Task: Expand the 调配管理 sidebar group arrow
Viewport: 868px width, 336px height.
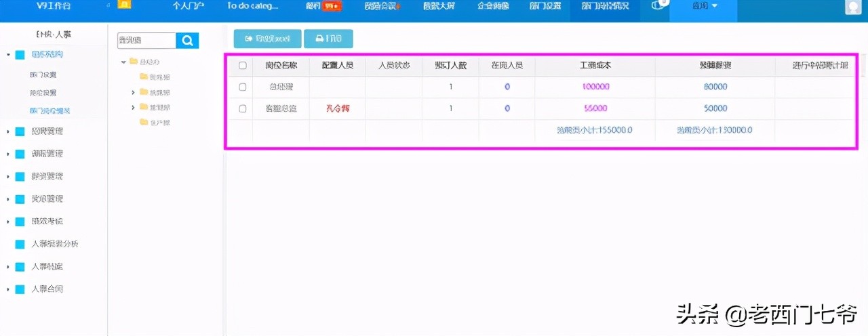Action: [7, 154]
